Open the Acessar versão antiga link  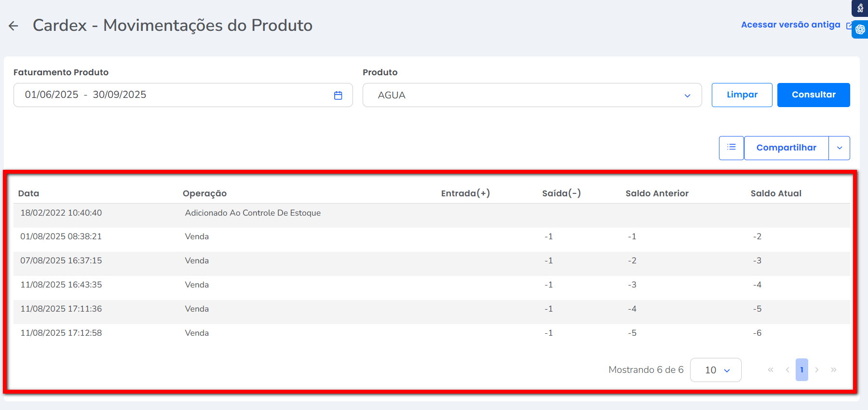791,25
